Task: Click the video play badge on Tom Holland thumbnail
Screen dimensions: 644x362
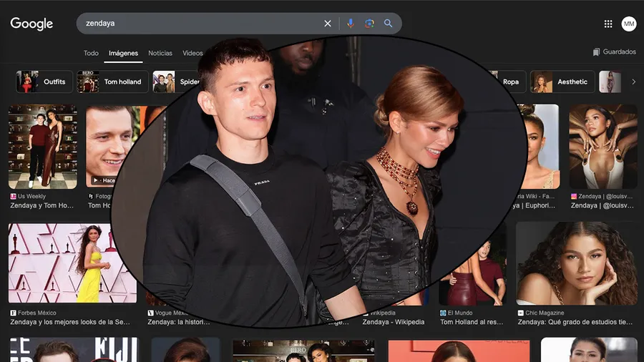Action: pos(104,180)
